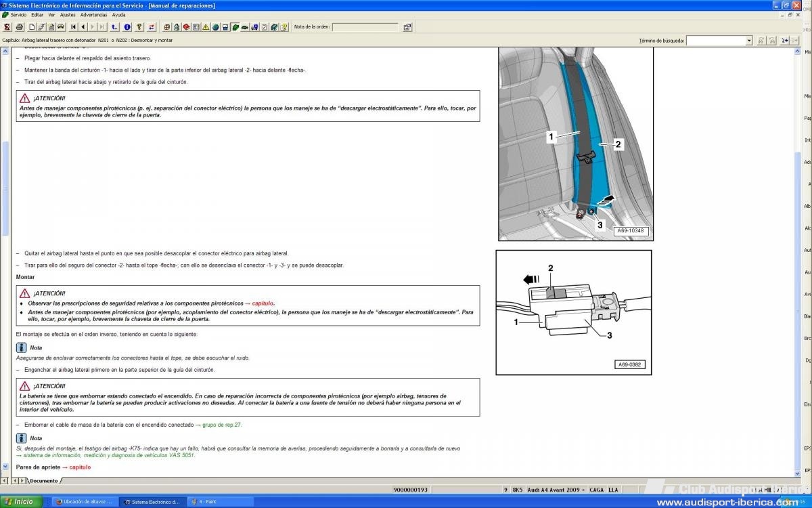Screen dimensions: 812x508
Task: Click the blue 't..' toolbar icon
Action: click(114, 27)
